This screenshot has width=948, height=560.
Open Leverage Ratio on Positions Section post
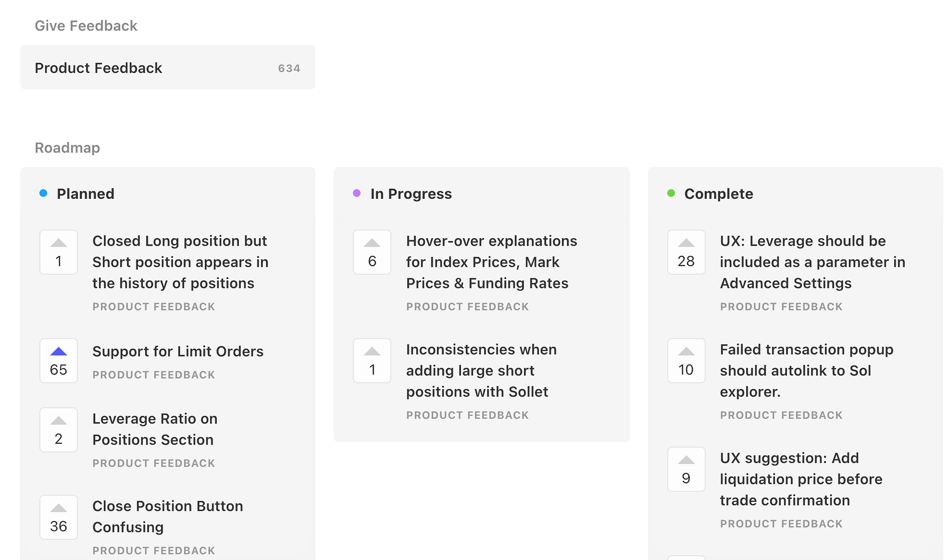[x=155, y=429]
